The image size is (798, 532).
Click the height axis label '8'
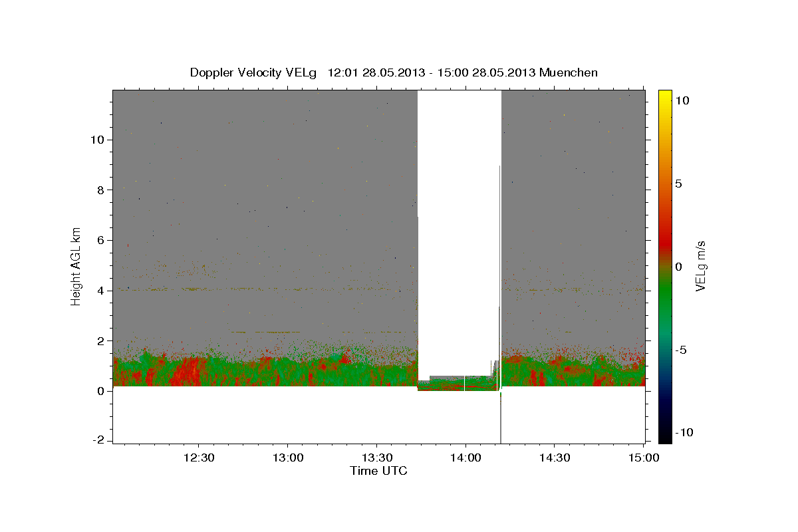pos(102,190)
